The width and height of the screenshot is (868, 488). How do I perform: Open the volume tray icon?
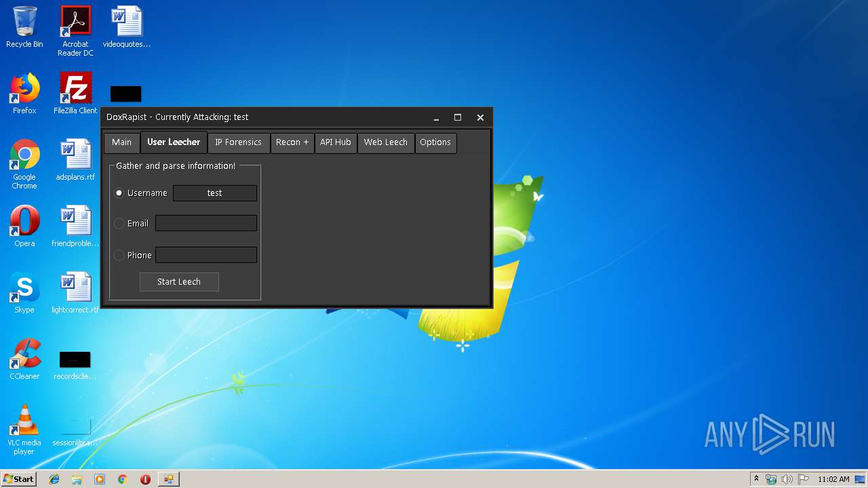click(787, 479)
